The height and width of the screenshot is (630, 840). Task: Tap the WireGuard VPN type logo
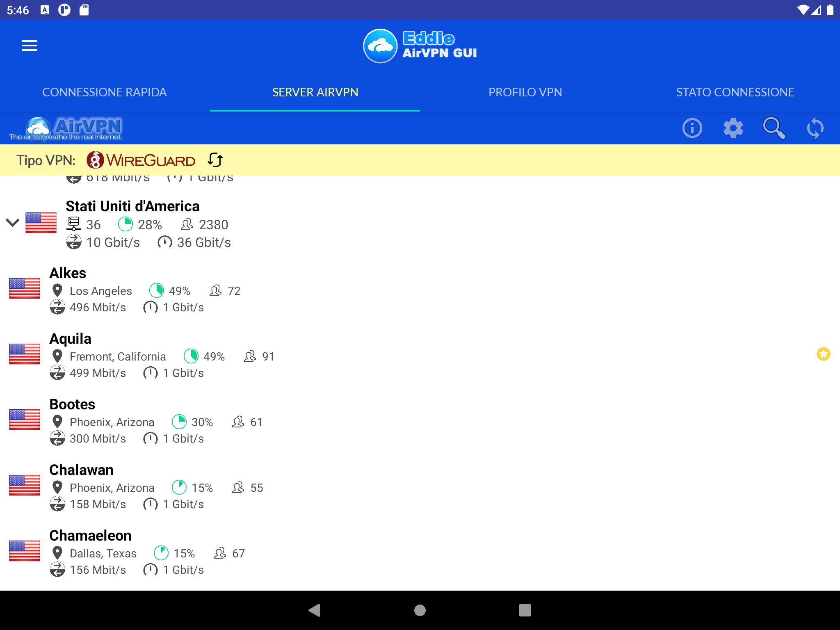point(141,160)
